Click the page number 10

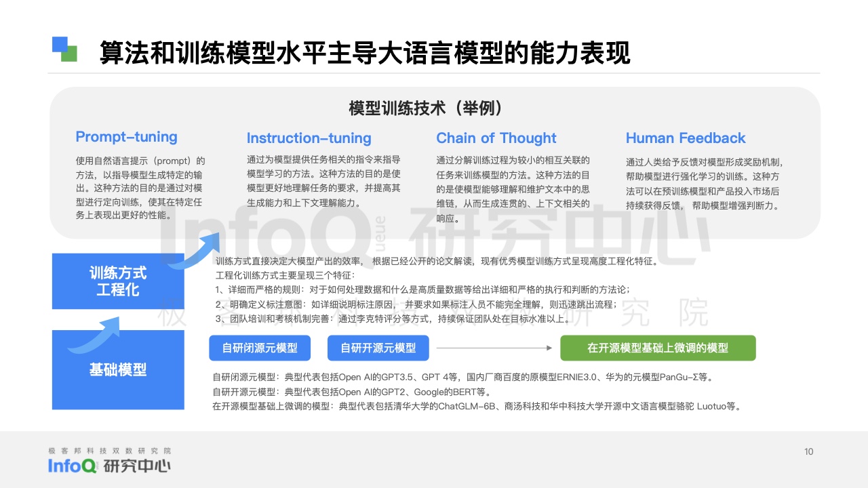coord(809,451)
